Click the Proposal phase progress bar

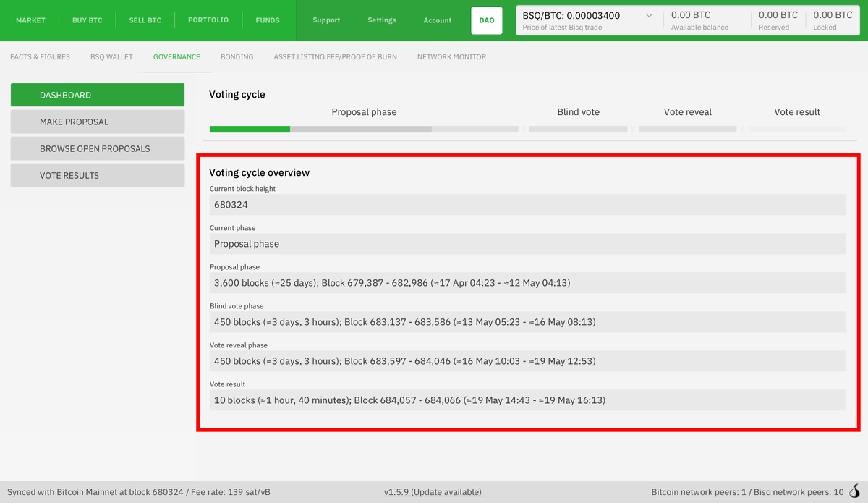click(x=364, y=129)
